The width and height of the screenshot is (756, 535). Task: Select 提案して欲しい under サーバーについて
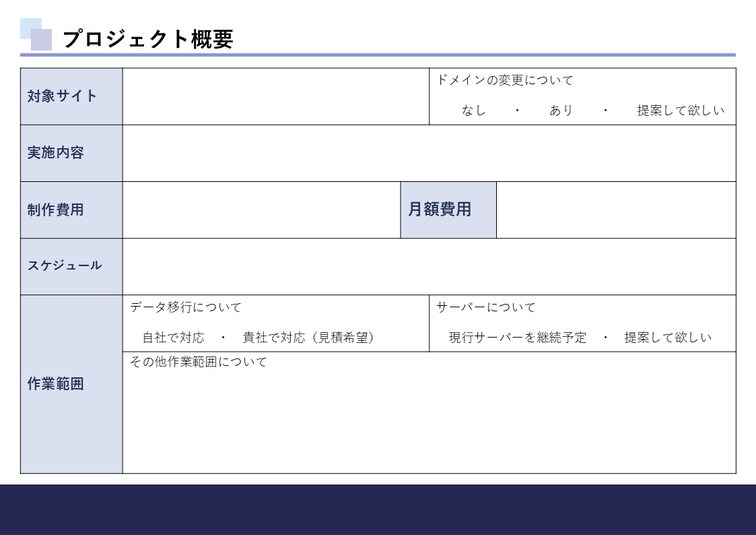point(667,338)
